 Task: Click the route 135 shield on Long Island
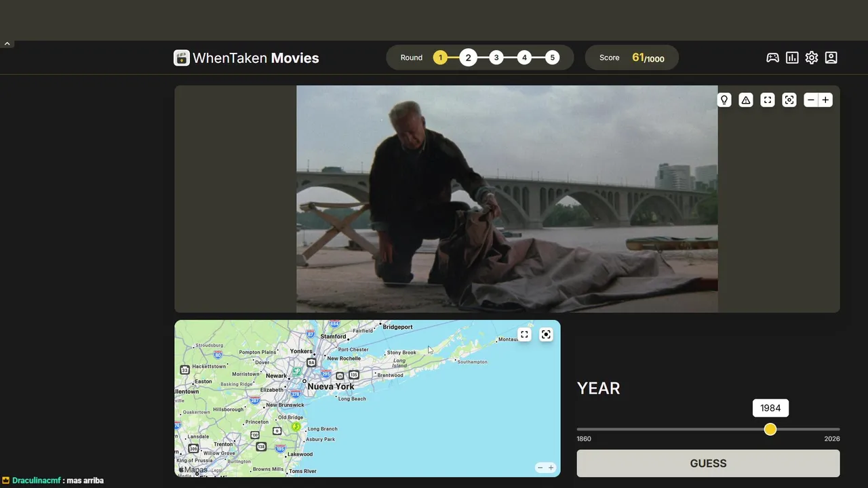pyautogui.click(x=354, y=375)
